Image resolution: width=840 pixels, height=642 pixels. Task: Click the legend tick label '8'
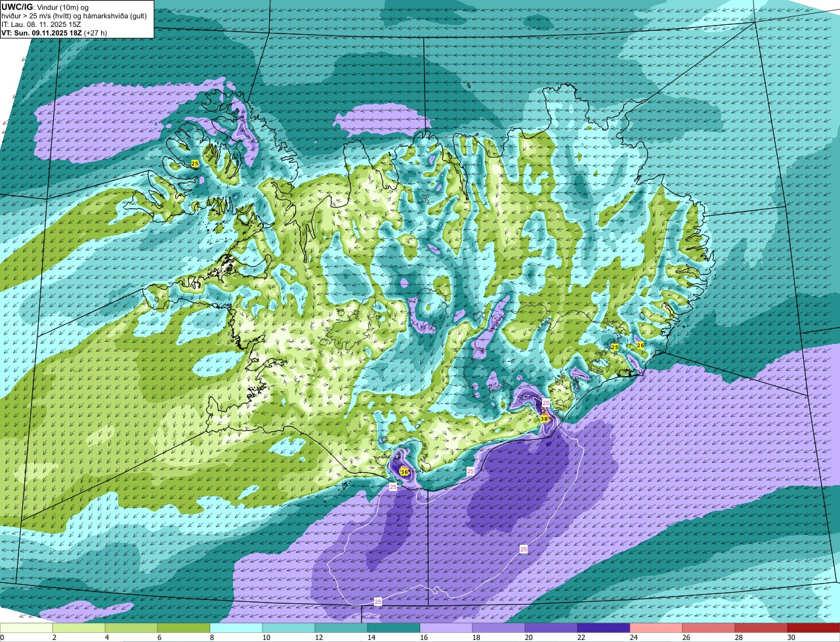[212, 637]
